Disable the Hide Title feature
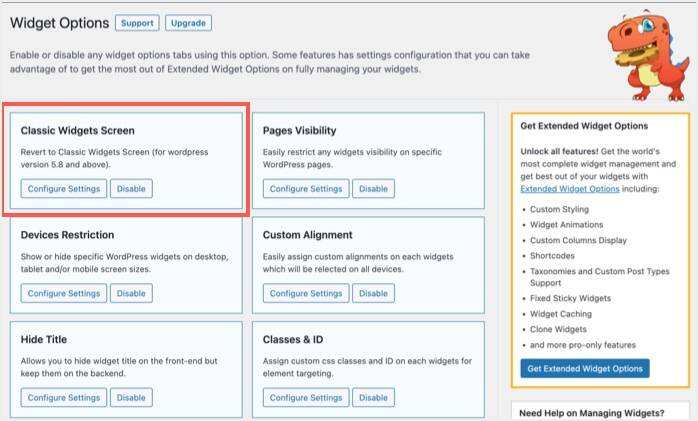This screenshot has width=698, height=421. coord(131,397)
